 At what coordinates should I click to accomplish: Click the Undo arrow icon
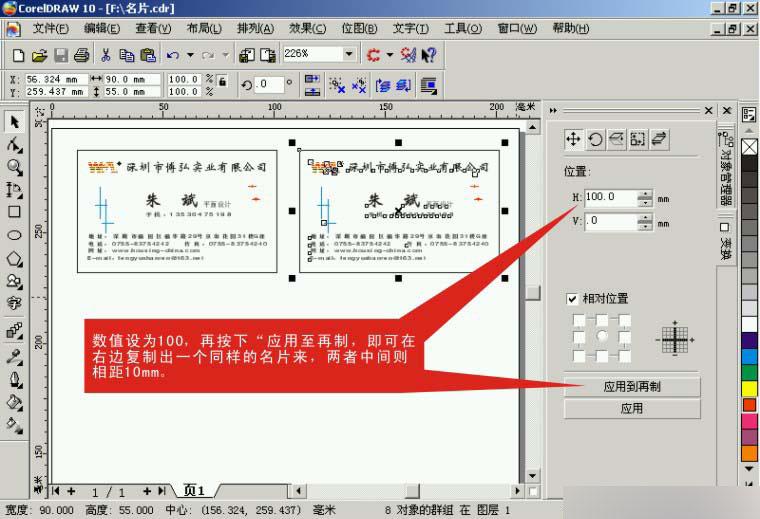click(173, 55)
